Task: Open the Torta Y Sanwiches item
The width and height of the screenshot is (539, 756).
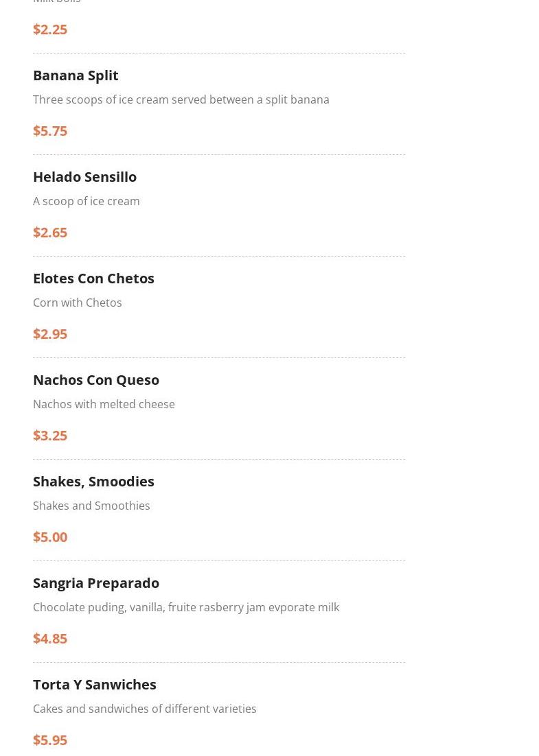Action: point(95,684)
